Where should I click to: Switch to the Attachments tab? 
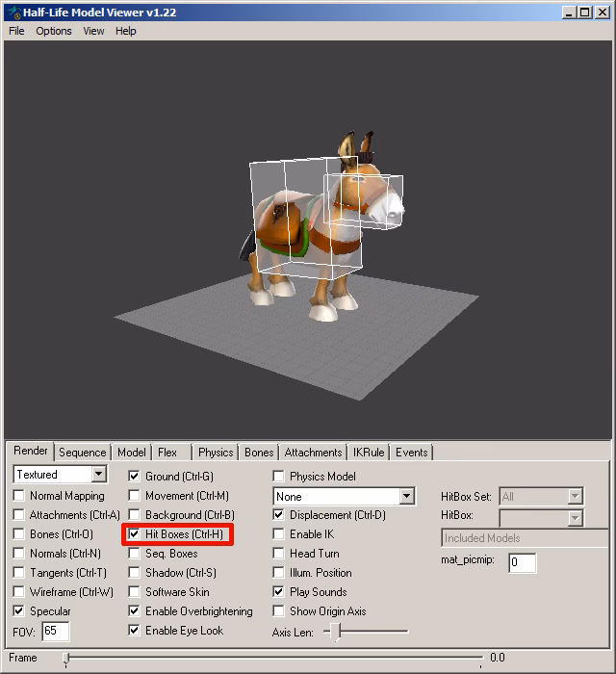[313, 453]
